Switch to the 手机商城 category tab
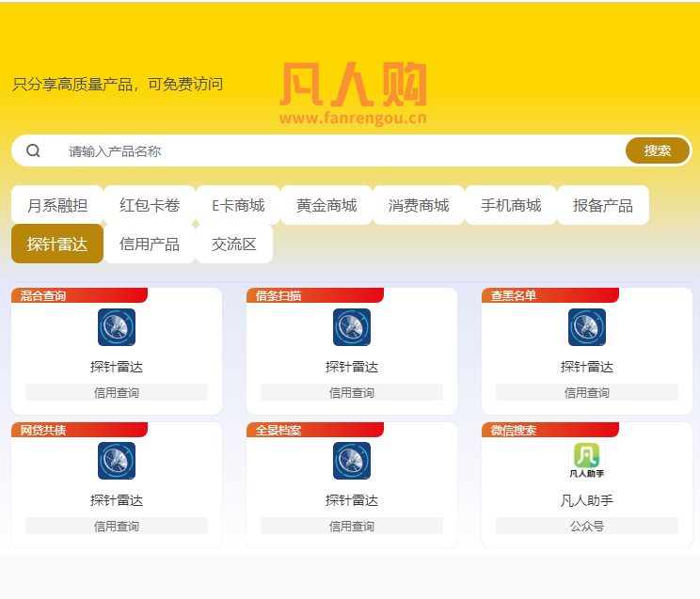700x599 pixels. tap(511, 205)
